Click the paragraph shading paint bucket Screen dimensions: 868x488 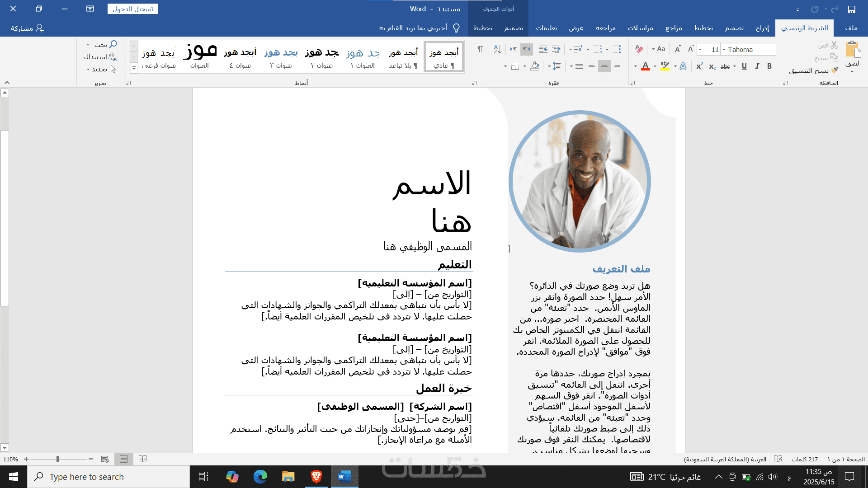tap(535, 66)
